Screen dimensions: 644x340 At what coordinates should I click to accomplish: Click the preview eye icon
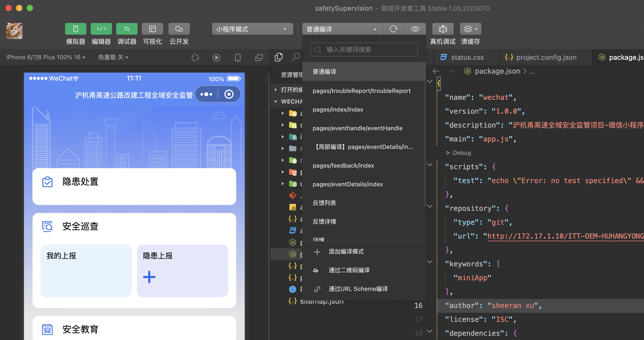pyautogui.click(x=415, y=29)
